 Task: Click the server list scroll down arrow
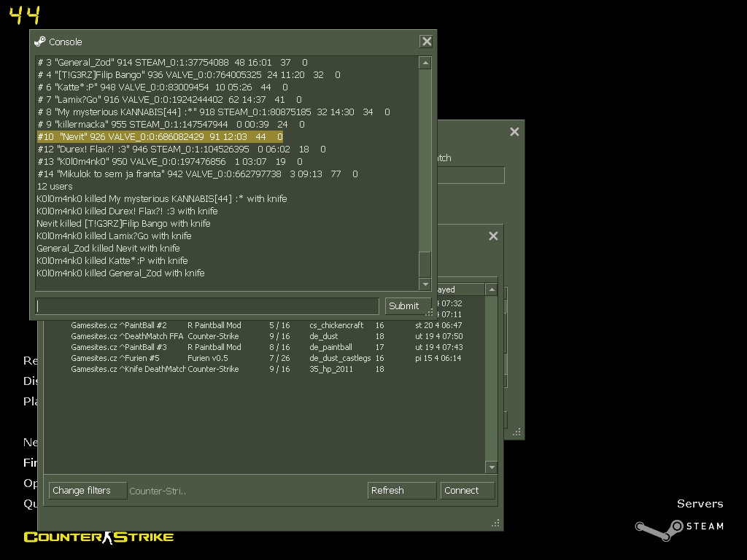[x=492, y=467]
